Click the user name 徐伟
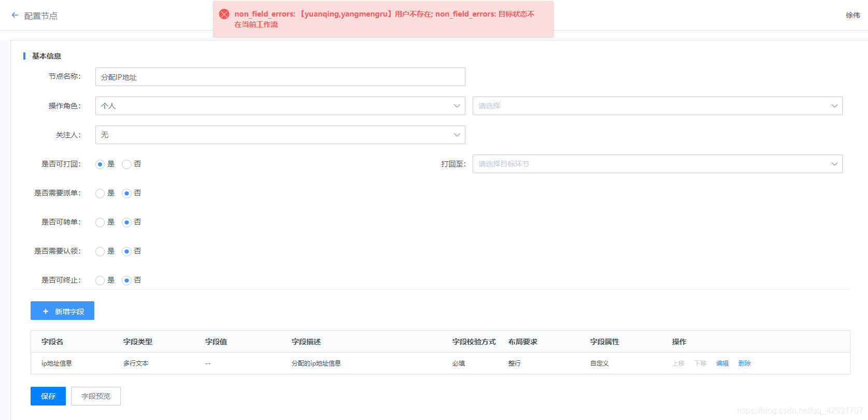The image size is (868, 420). click(853, 15)
